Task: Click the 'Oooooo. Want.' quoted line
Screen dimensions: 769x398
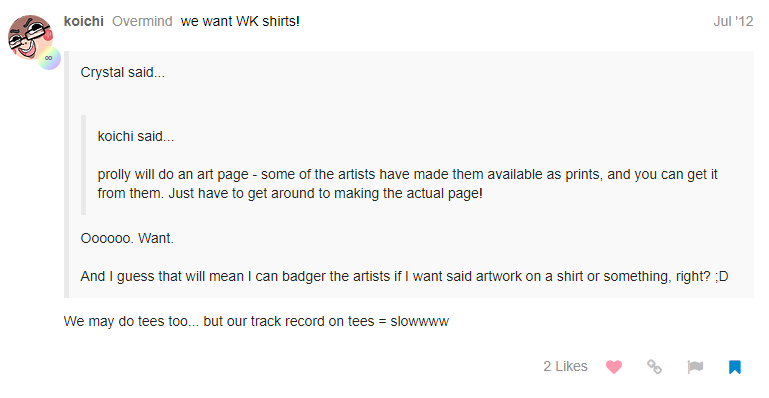Action: 127,238
